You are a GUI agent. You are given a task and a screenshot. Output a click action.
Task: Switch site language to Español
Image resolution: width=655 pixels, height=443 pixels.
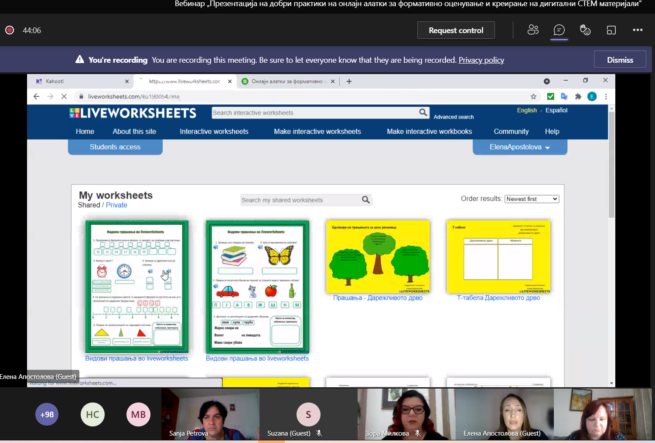pyautogui.click(x=556, y=110)
